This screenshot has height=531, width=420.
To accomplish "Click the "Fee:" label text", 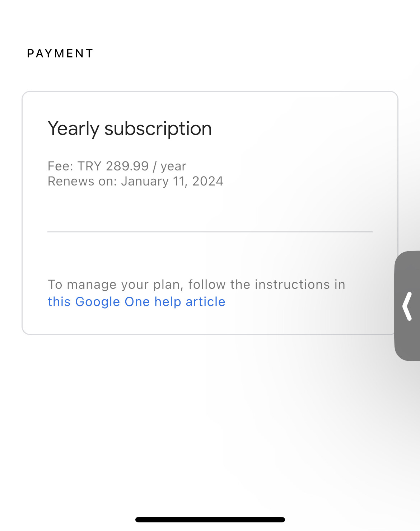I will [x=60, y=166].
